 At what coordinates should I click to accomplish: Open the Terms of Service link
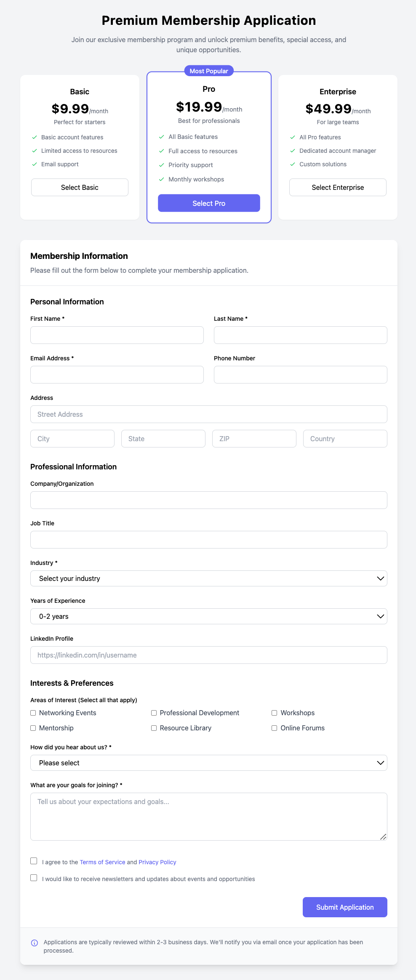click(102, 862)
